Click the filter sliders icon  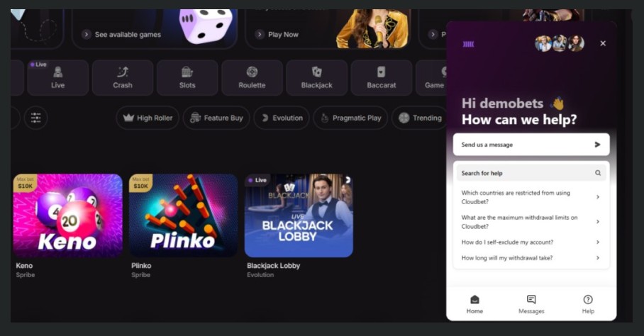coord(36,118)
